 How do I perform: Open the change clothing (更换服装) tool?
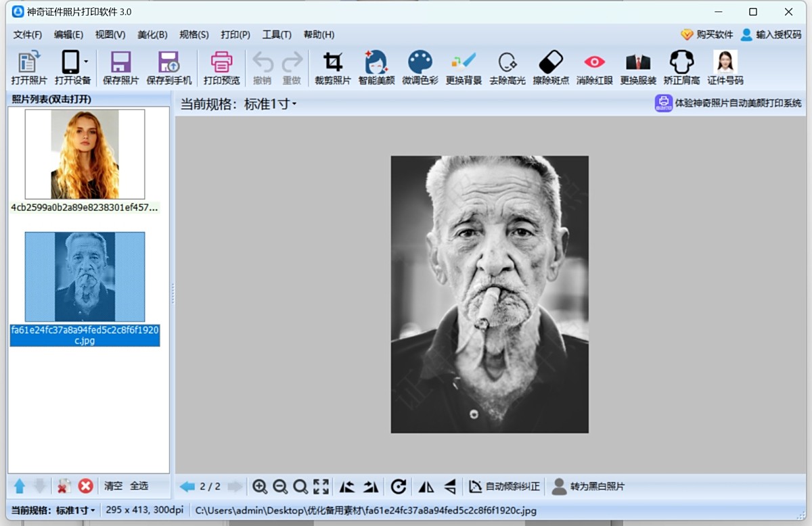point(638,68)
